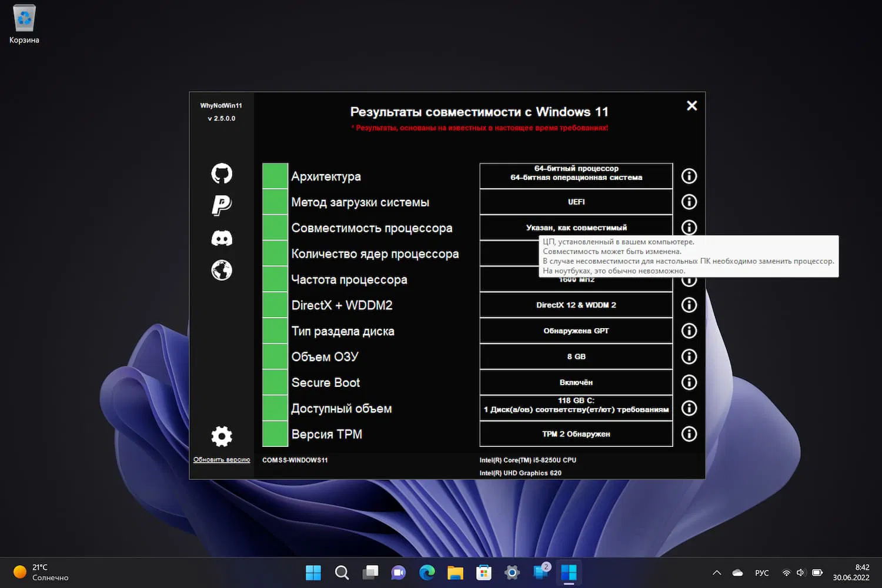
Task: Select the COMSS-WINDOWS11 computer name
Action: tap(295, 460)
